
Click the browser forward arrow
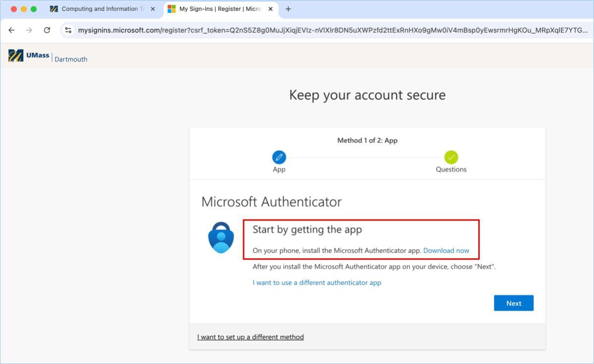tap(29, 30)
